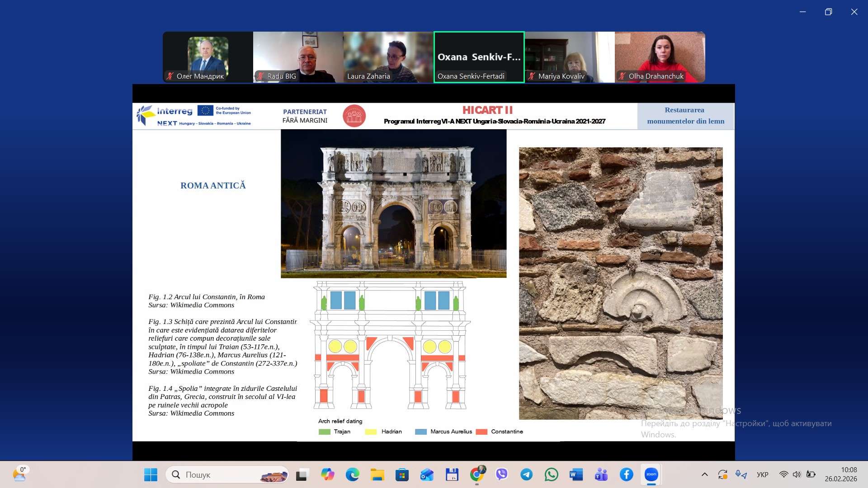The image size is (868, 488).
Task: Select Олег Мандрик's participant video tile
Action: click(208, 57)
